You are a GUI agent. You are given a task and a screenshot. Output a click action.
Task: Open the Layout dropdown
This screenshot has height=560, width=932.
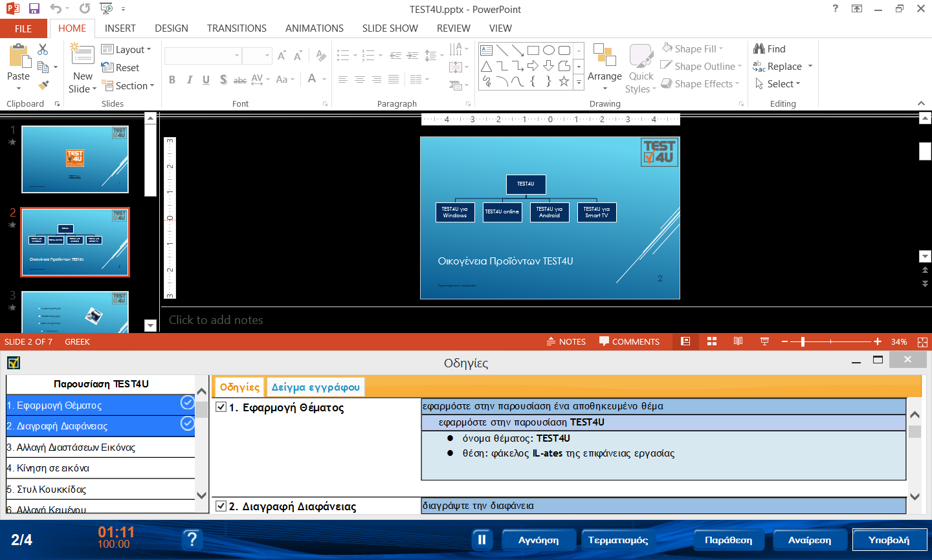click(x=126, y=50)
